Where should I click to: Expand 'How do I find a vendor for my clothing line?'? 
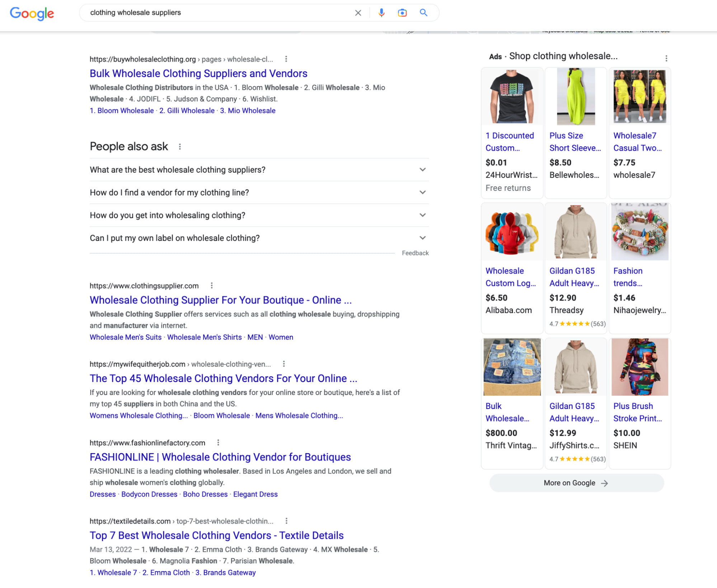[423, 192]
